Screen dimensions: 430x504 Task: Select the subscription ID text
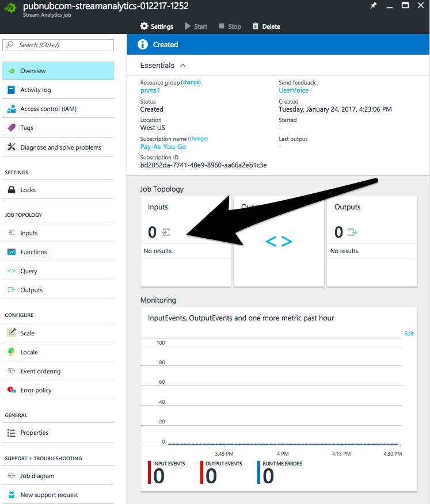click(x=203, y=165)
